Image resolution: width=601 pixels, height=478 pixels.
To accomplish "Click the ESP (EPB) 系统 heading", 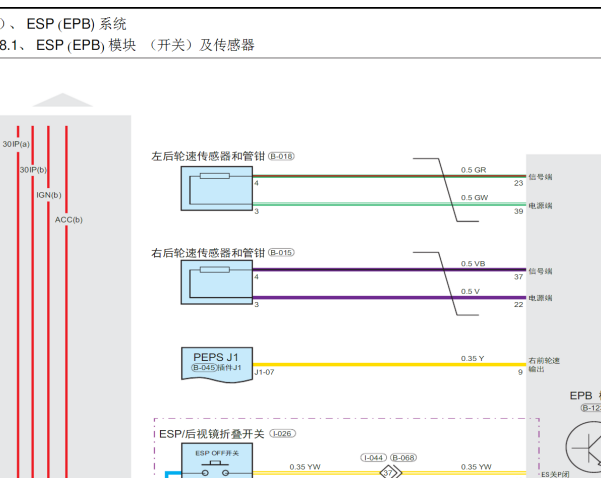I will (x=76, y=24).
